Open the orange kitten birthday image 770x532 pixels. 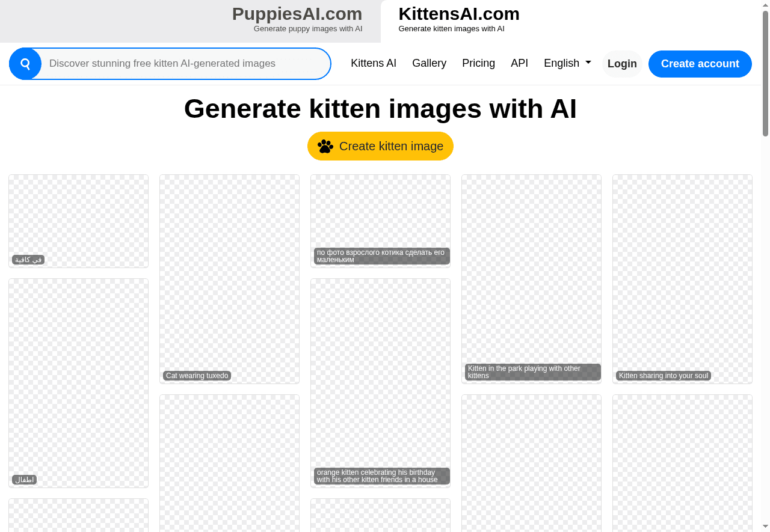click(x=380, y=382)
